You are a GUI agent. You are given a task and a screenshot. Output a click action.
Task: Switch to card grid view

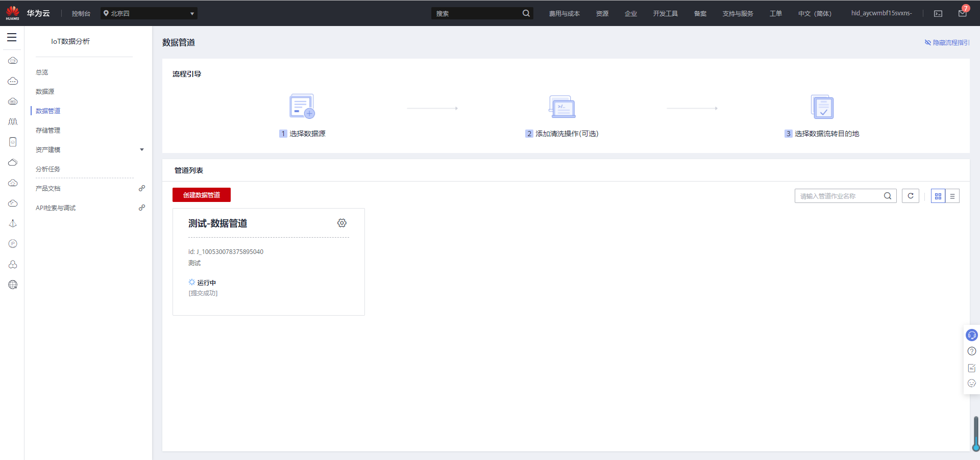pyautogui.click(x=938, y=196)
